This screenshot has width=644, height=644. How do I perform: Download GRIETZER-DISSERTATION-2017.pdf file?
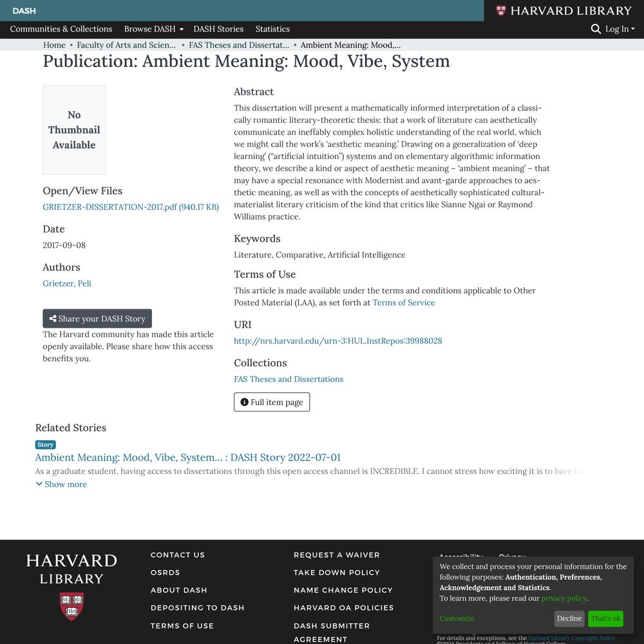tap(131, 207)
